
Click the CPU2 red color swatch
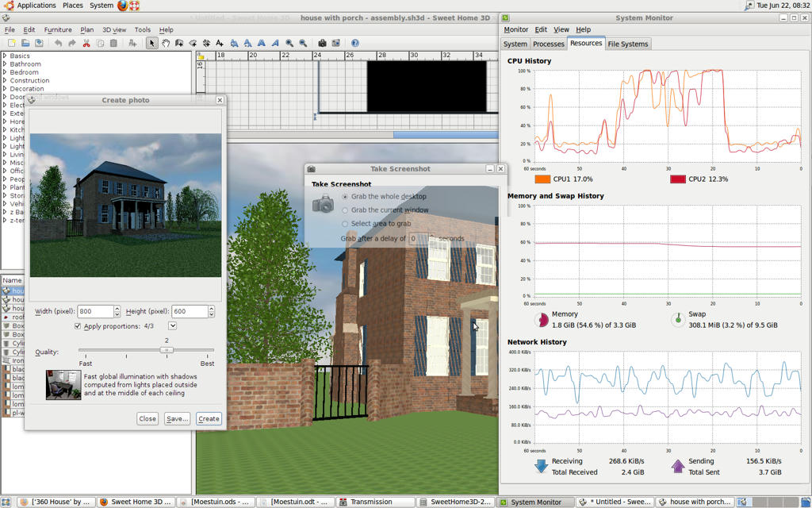tap(678, 179)
